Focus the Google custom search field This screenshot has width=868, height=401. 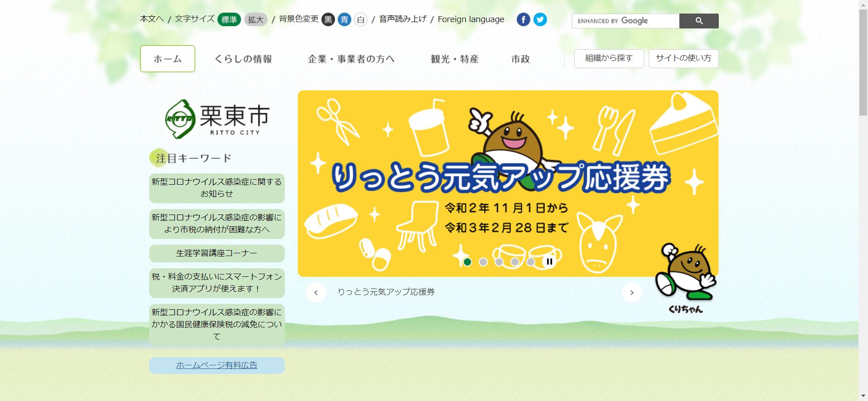tap(626, 21)
